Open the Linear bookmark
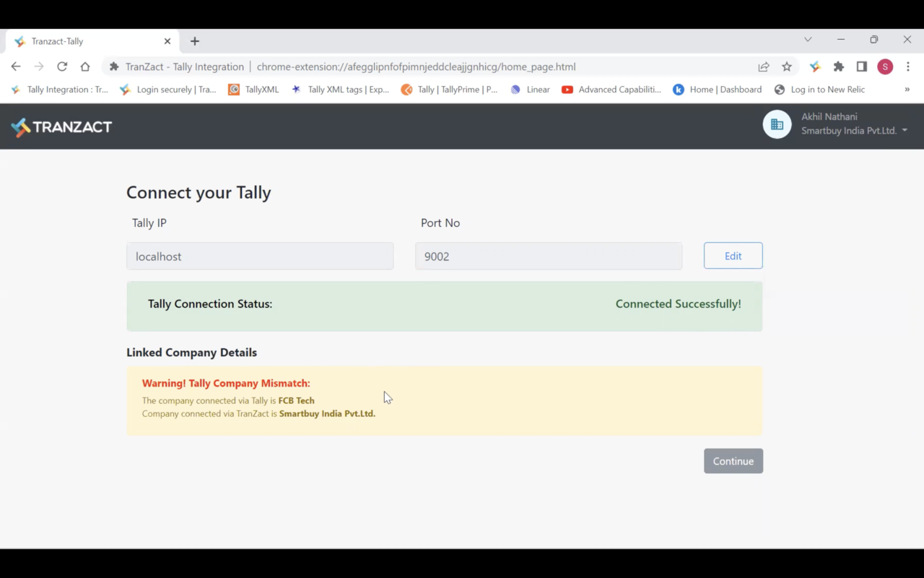This screenshot has height=578, width=924. tap(530, 90)
